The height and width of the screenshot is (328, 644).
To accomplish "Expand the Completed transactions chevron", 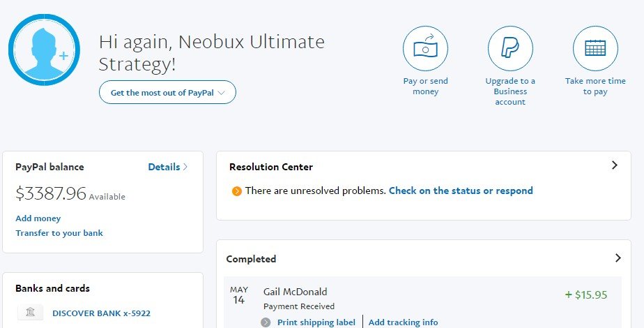I will 618,258.
